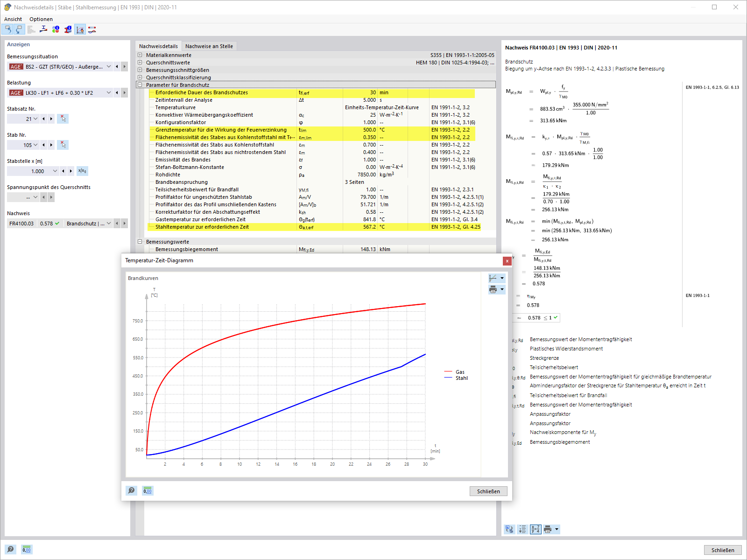747x560 pixels.
Task: Select the temperature-time diagram toolbar icon
Action: [80, 29]
